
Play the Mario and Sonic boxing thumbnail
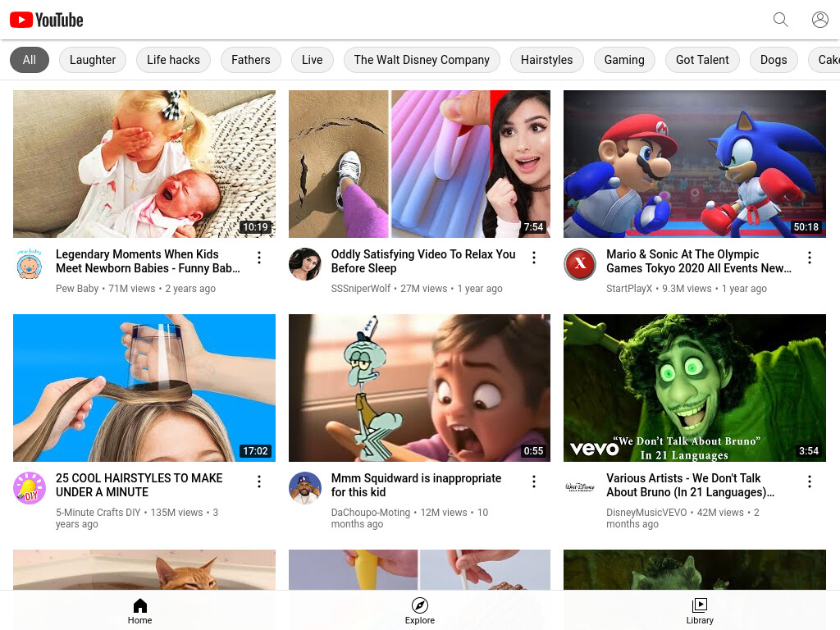pos(695,164)
